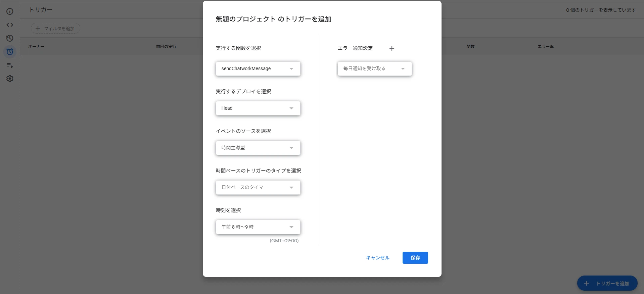
Task: Click the フィルタを追加 filter chip
Action: (x=55, y=29)
